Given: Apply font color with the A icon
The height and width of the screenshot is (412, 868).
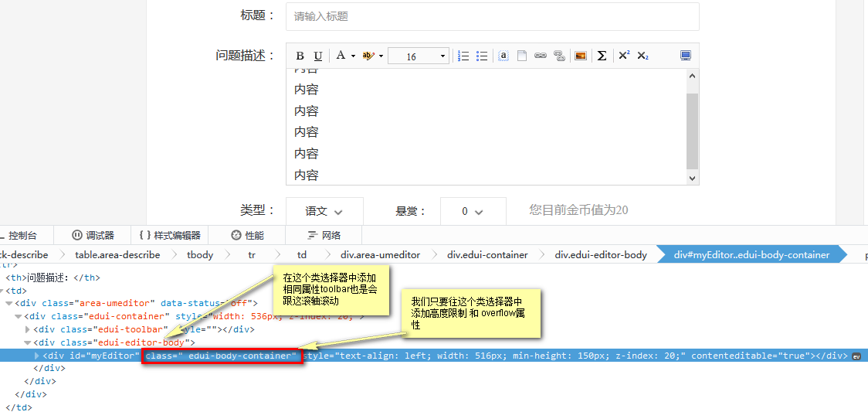Looking at the screenshot, I should point(341,56).
